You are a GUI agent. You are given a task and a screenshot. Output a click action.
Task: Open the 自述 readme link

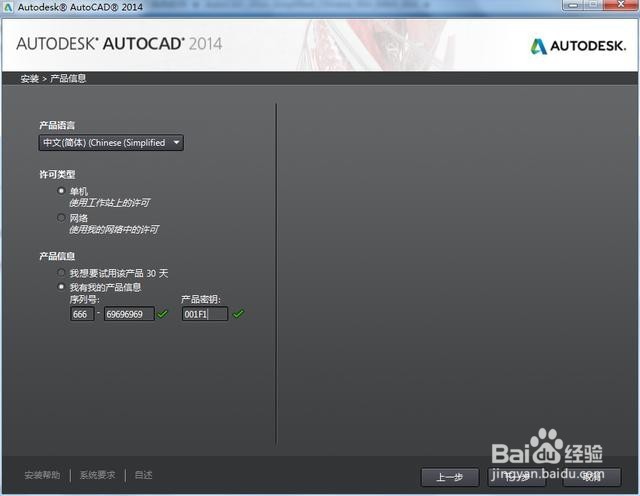pyautogui.click(x=143, y=475)
